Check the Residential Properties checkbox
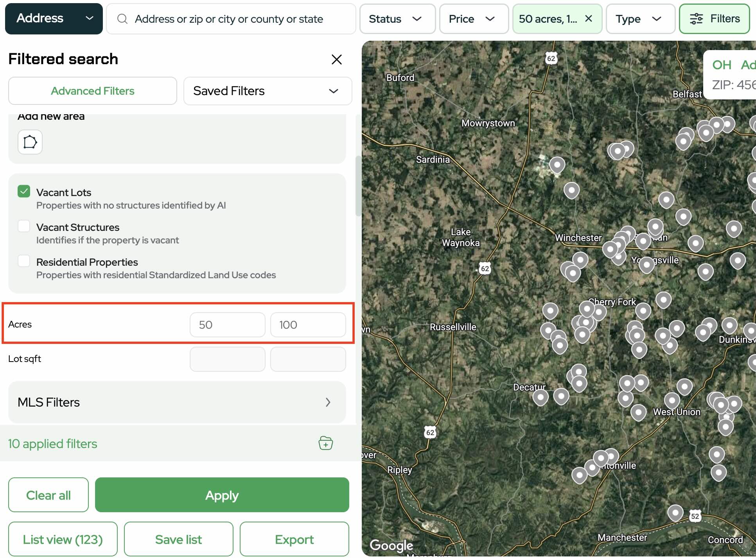Screen dimensions: 756x558 coord(24,261)
